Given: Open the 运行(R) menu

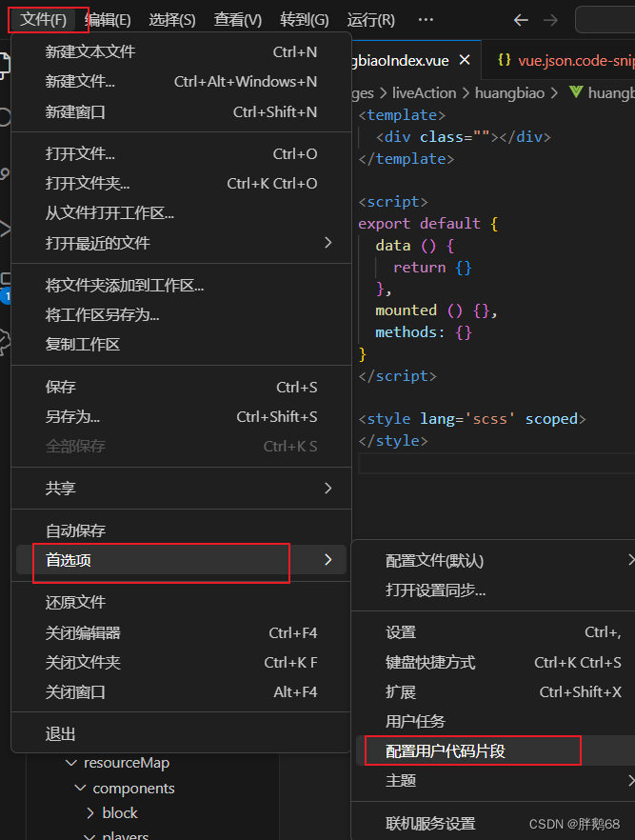Looking at the screenshot, I should 370,20.
